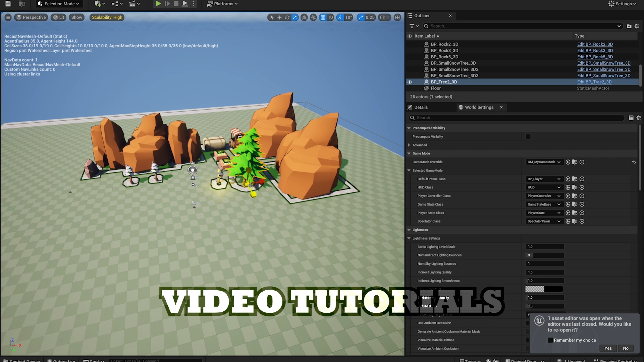Activate the scale transform tool
This screenshot has width=644, height=362.
pos(295,17)
